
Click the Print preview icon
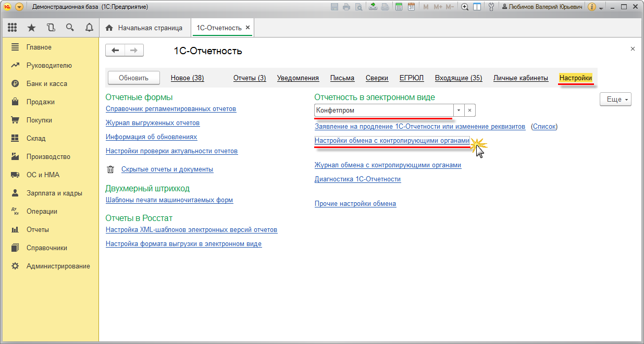coord(360,7)
